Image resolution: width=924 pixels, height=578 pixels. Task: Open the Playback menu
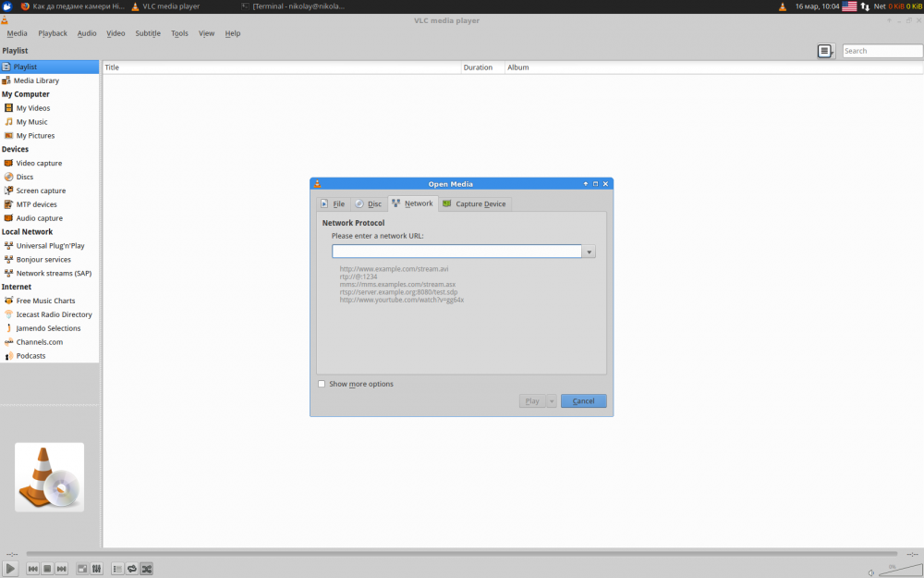53,33
